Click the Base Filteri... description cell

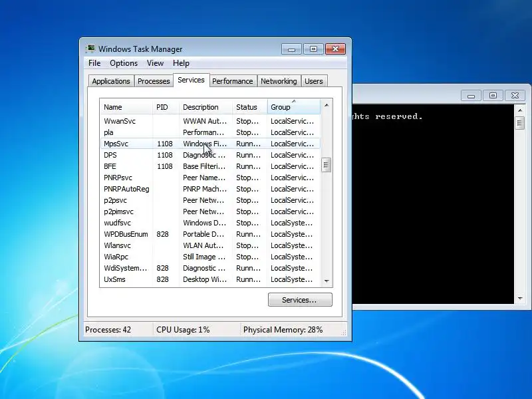(204, 166)
